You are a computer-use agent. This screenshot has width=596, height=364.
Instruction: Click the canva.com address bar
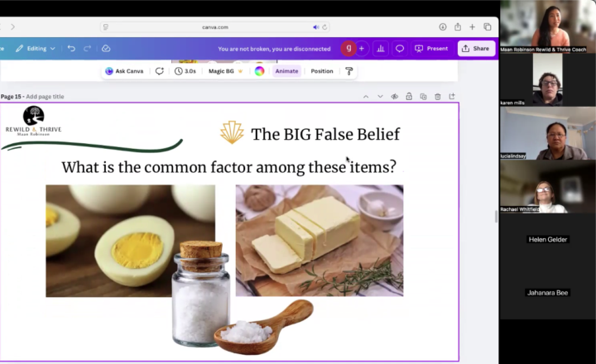point(215,27)
